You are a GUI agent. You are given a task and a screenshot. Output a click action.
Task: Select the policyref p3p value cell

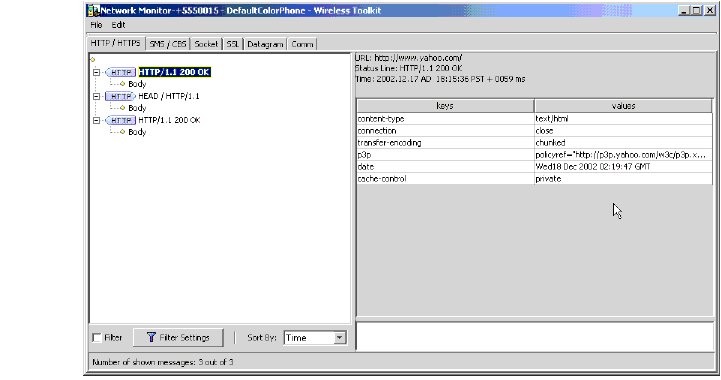click(623, 155)
